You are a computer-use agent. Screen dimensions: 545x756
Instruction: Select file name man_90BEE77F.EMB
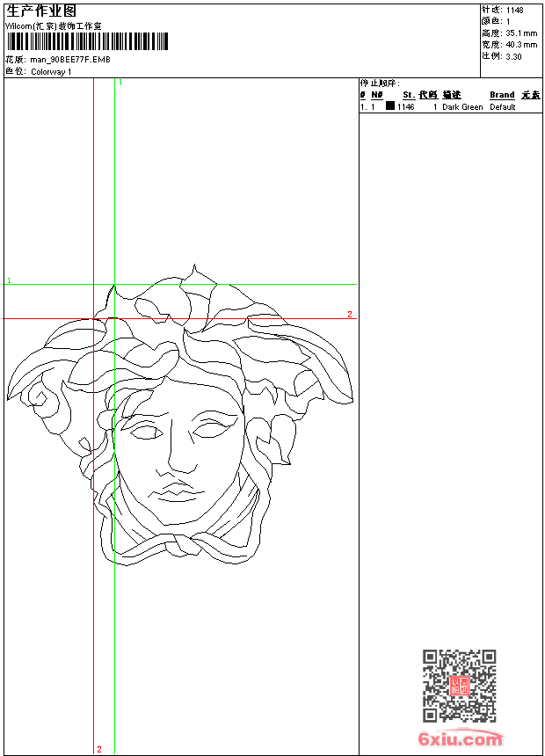pyautogui.click(x=70, y=59)
